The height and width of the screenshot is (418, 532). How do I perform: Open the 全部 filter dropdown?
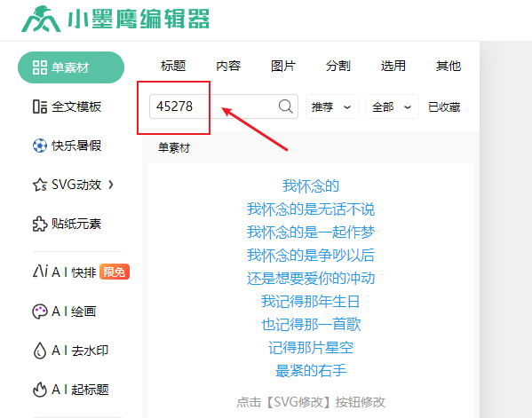point(393,106)
